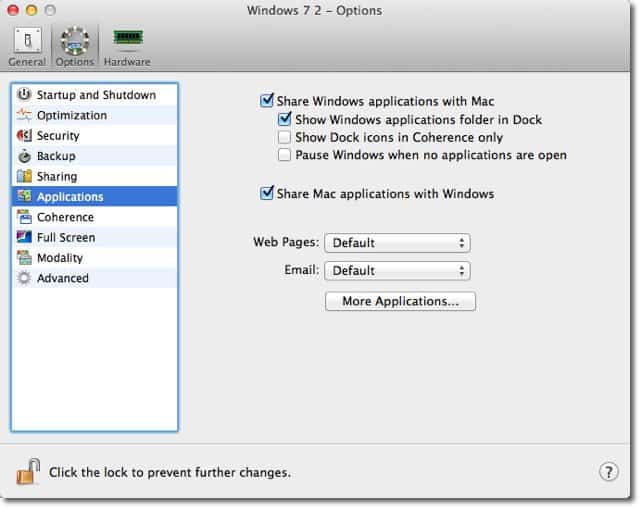Enable Show Dock icons in Coherence only
640x508 pixels.
point(284,138)
